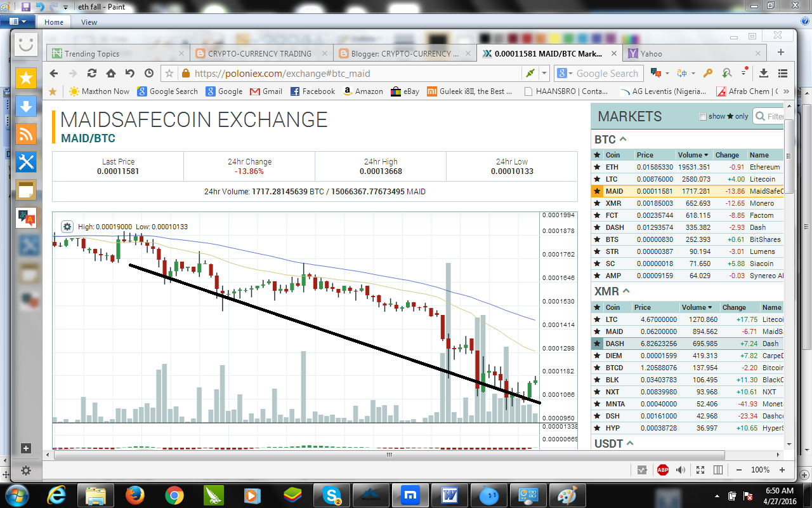Open the Paint file menu button
Screen dimensions: 812x508
point(18,22)
